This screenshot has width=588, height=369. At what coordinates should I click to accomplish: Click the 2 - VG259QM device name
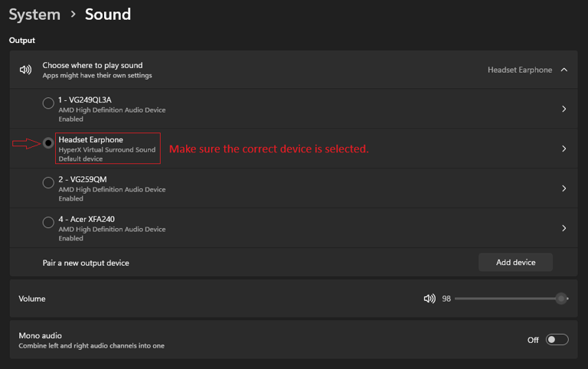pyautogui.click(x=83, y=179)
